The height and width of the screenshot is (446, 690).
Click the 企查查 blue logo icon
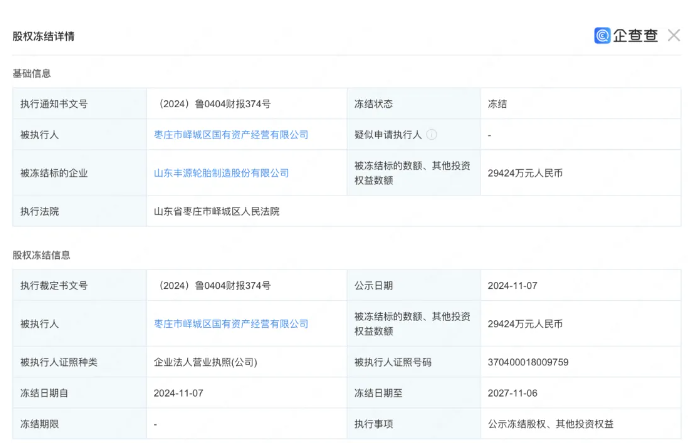(602, 35)
